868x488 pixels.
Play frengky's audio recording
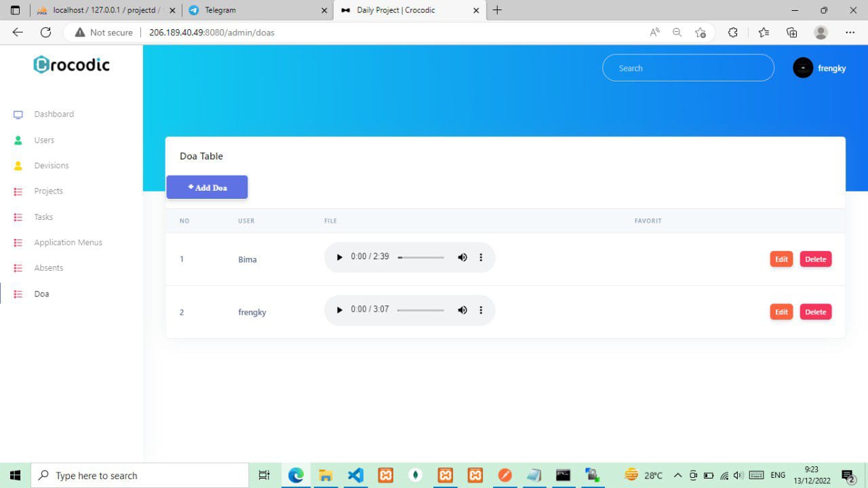[x=340, y=310]
